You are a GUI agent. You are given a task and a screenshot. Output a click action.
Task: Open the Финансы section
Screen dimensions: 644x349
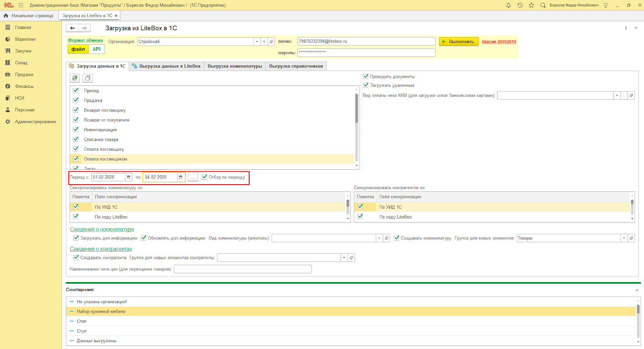click(24, 86)
